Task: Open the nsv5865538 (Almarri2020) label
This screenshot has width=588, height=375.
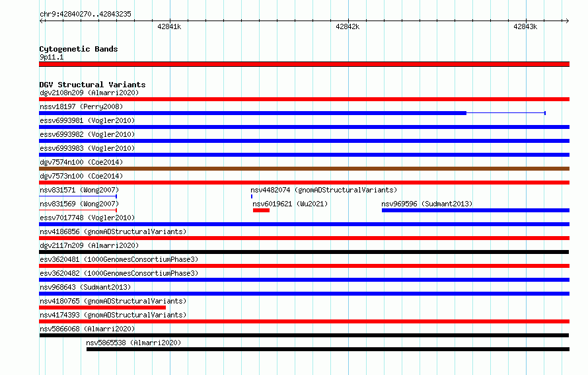Action: coord(133,343)
